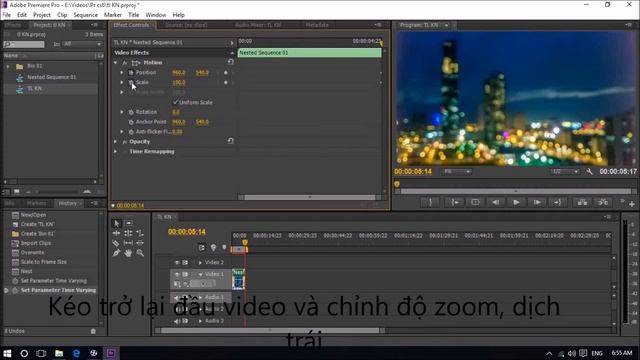Delete history state with trash icon
The image size is (640, 360).
tap(93, 331)
